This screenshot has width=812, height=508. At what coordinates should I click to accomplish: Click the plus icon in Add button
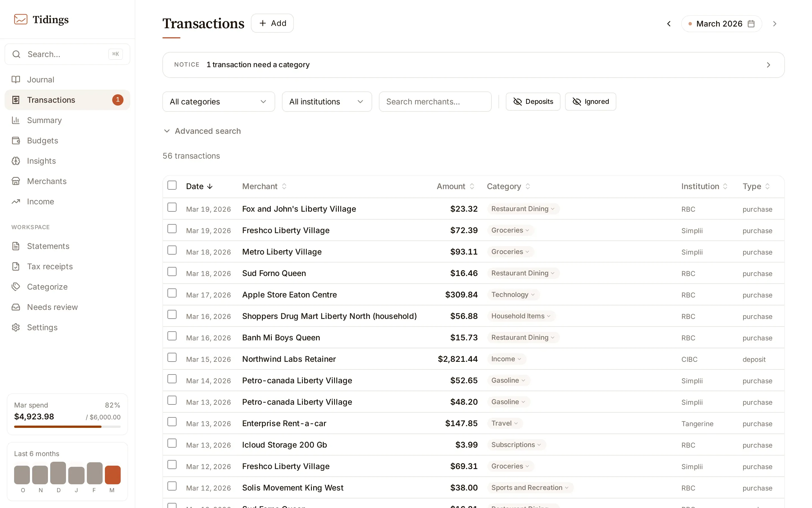[x=263, y=23]
